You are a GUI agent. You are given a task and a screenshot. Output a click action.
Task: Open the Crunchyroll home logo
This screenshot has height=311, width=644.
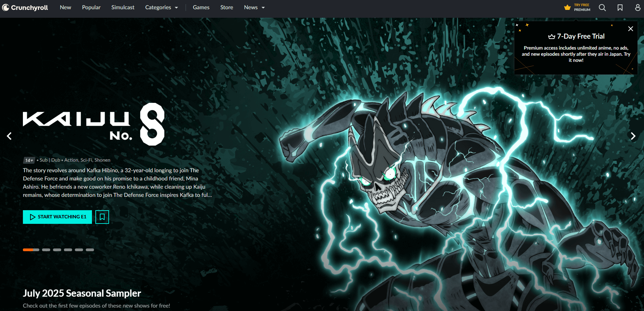pos(25,8)
